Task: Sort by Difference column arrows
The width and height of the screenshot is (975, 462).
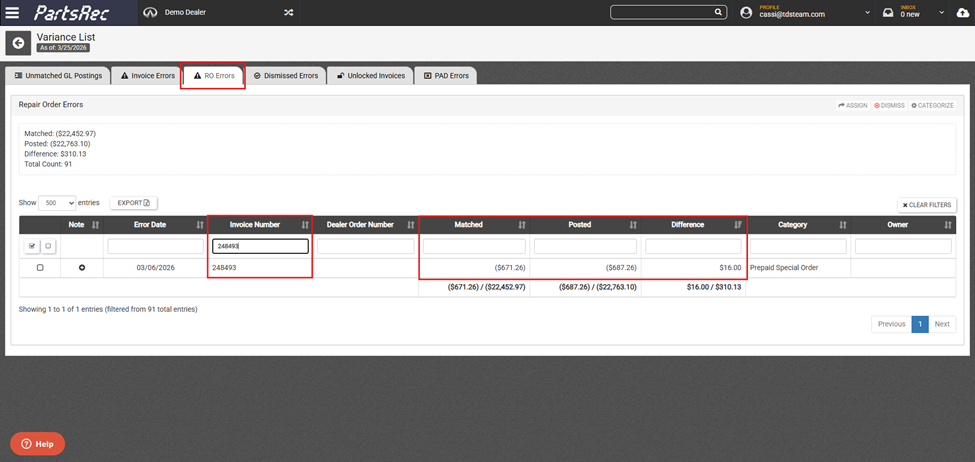Action: (738, 225)
